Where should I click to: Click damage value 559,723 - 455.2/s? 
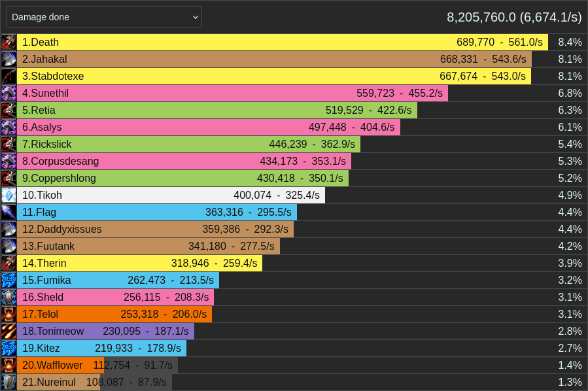point(400,93)
